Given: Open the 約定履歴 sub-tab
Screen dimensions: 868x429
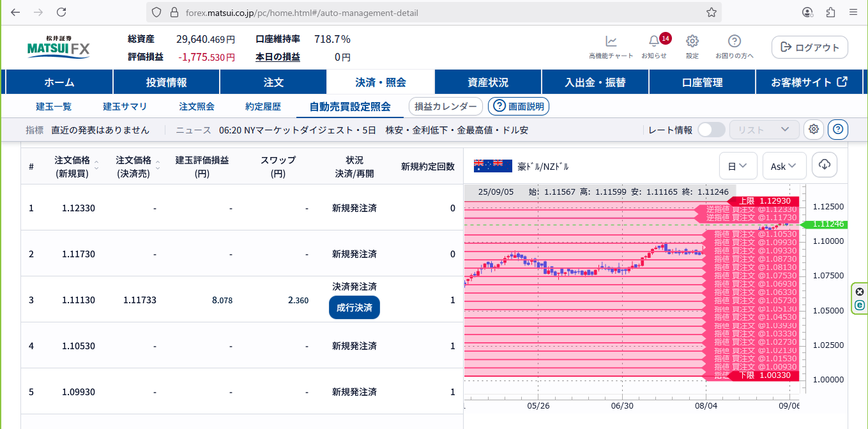Looking at the screenshot, I should [263, 107].
